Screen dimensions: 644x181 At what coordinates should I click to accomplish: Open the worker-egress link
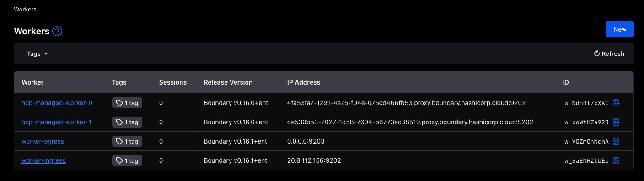(x=43, y=141)
